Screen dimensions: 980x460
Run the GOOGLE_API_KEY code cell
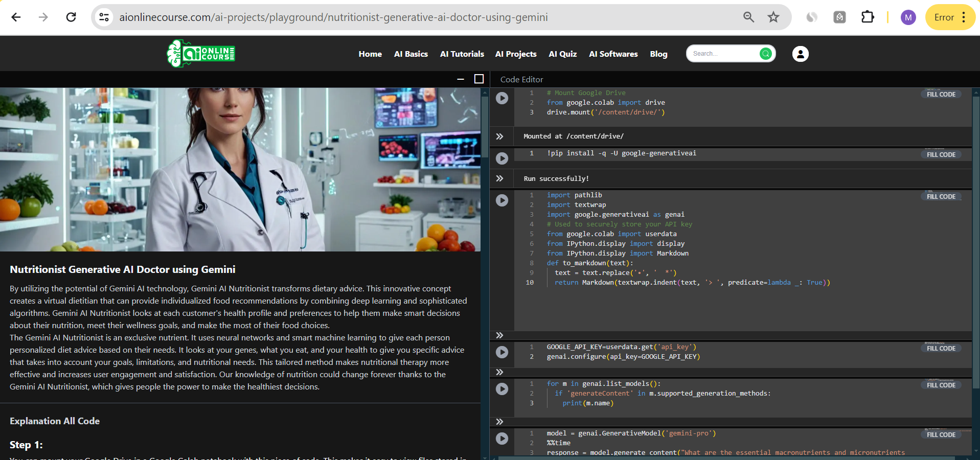coord(502,352)
